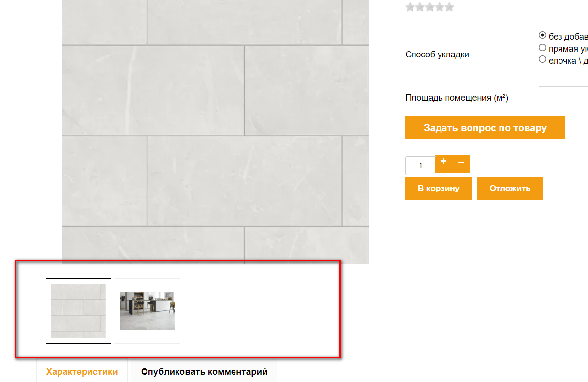This screenshot has height=382, width=588.
Task: Open the kitchen interior thumbnail
Action: 147,311
